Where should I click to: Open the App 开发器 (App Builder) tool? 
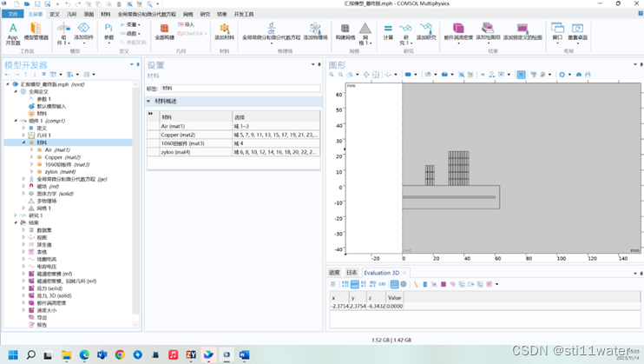point(13,34)
